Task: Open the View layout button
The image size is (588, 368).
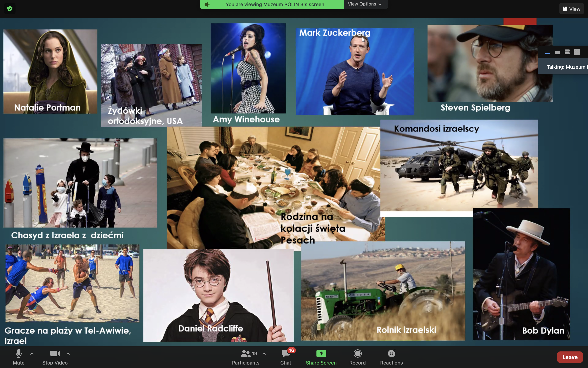Action: [571, 9]
